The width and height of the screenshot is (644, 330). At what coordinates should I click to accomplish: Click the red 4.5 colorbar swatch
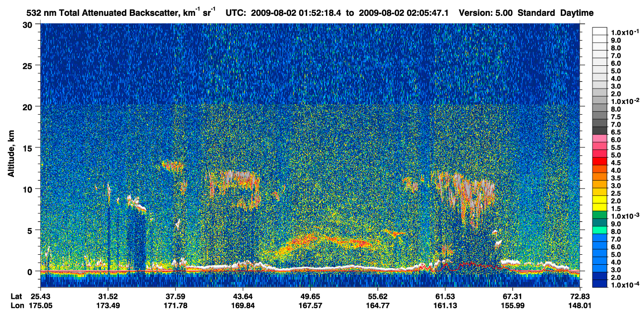(x=599, y=163)
